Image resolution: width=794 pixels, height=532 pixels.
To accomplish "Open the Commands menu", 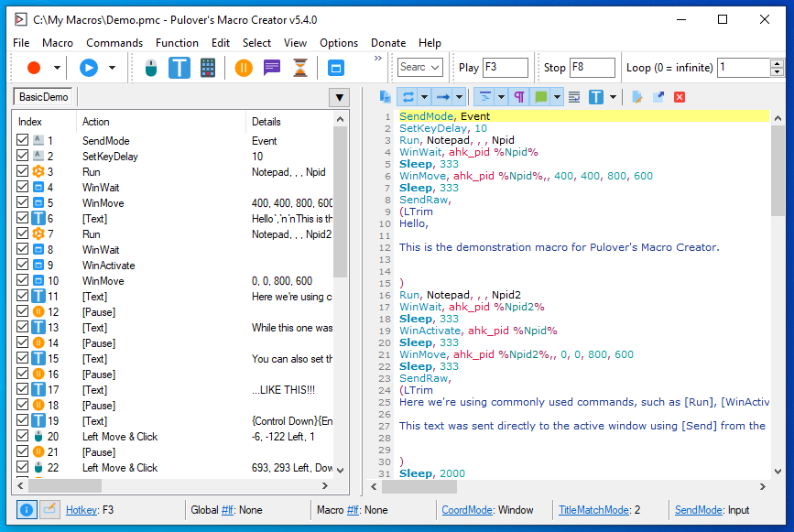I will click(114, 43).
